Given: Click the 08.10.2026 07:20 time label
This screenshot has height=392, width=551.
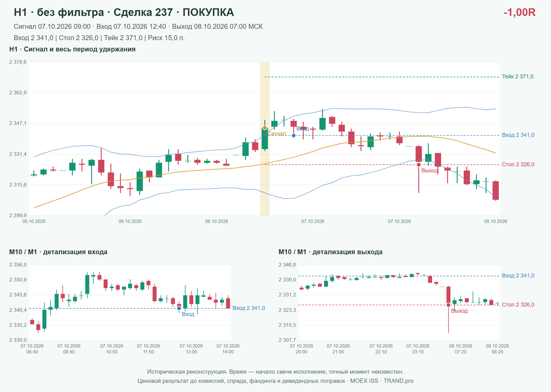Looking at the screenshot, I should 461,349.
